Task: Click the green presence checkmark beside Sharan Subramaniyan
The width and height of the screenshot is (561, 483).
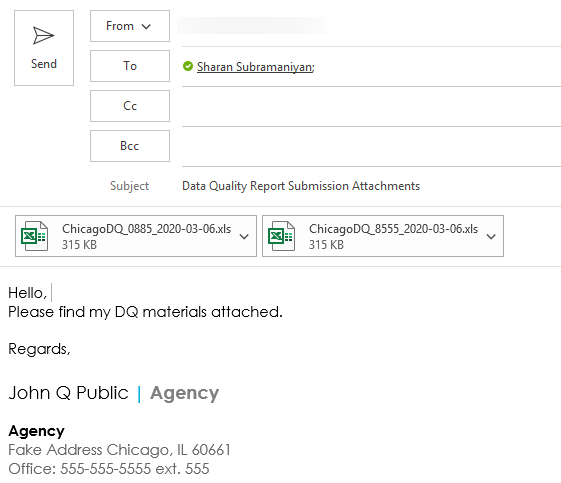Action: pos(188,66)
